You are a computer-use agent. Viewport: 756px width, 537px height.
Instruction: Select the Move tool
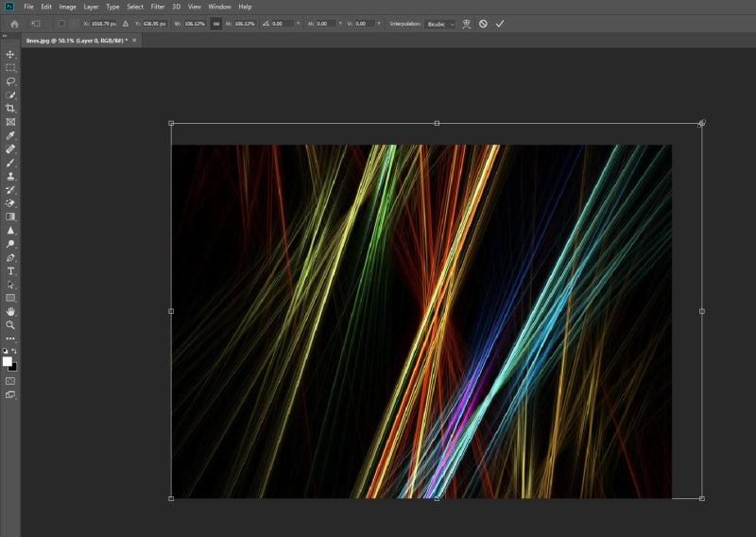click(10, 55)
